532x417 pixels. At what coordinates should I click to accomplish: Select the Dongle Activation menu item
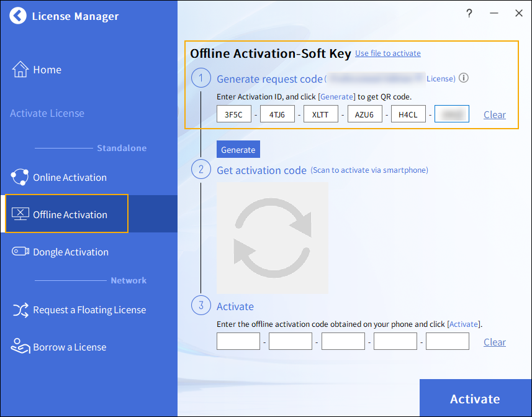pos(70,252)
